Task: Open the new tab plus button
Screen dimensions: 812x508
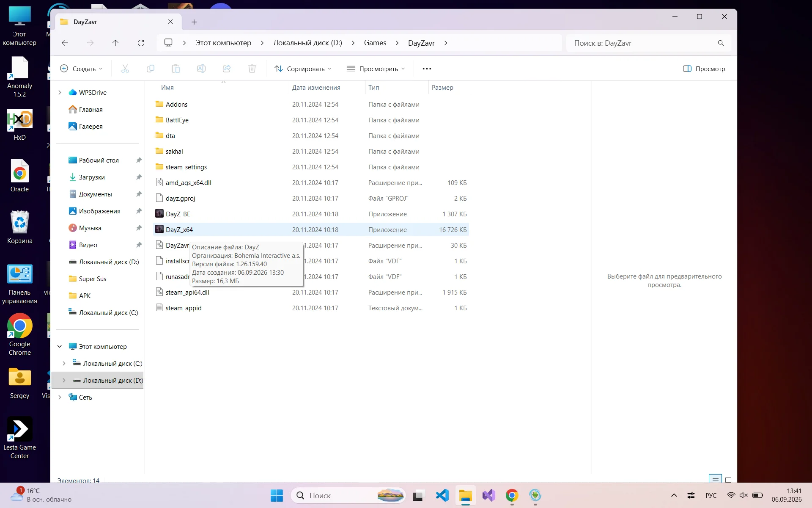Action: [x=194, y=22]
